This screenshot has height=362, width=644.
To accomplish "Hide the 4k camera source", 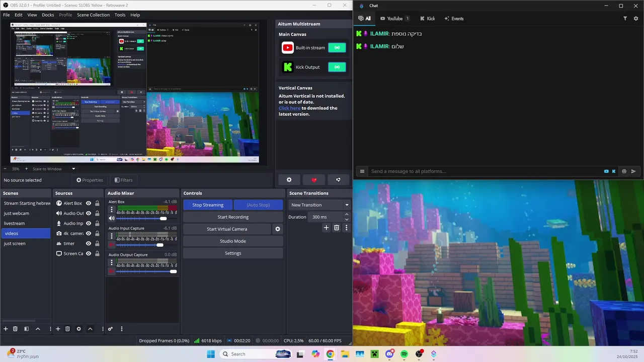I will pyautogui.click(x=89, y=233).
